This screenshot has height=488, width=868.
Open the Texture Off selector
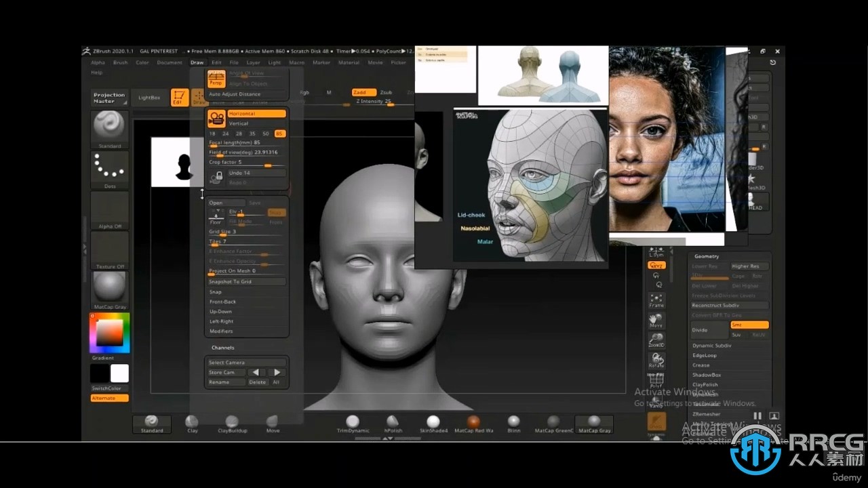pyautogui.click(x=109, y=250)
